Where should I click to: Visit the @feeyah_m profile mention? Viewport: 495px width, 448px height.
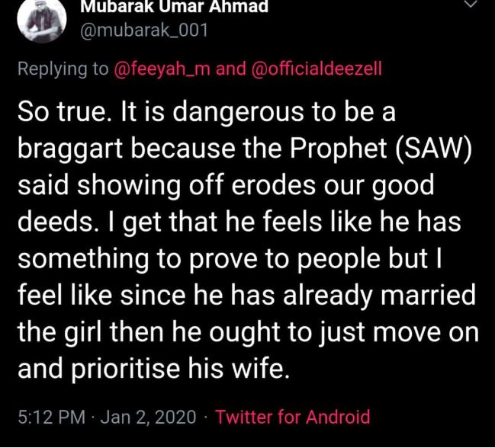pyautogui.click(x=162, y=69)
